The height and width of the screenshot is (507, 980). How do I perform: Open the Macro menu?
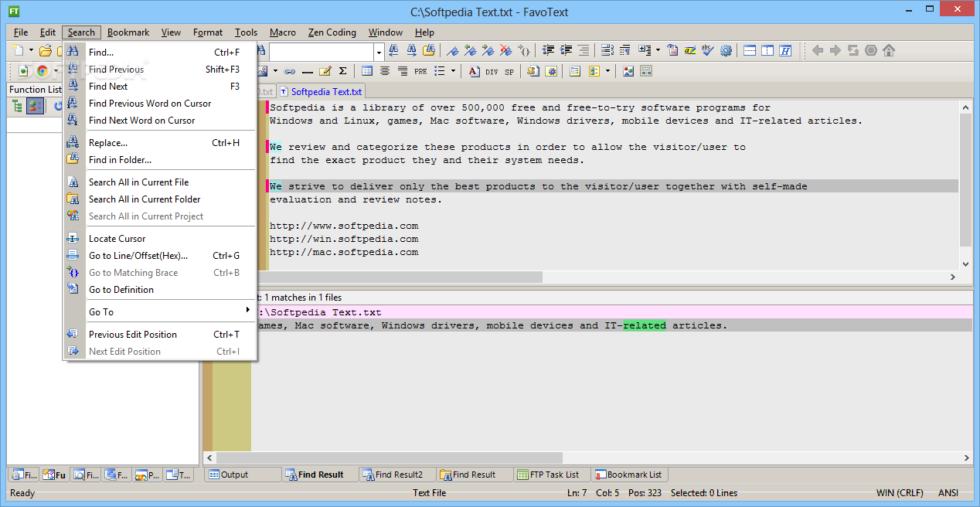pos(283,32)
